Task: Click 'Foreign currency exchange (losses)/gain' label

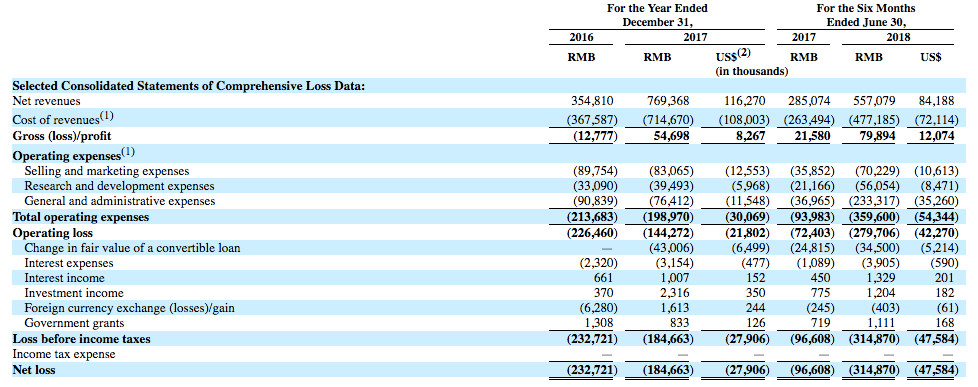Action: [130, 308]
